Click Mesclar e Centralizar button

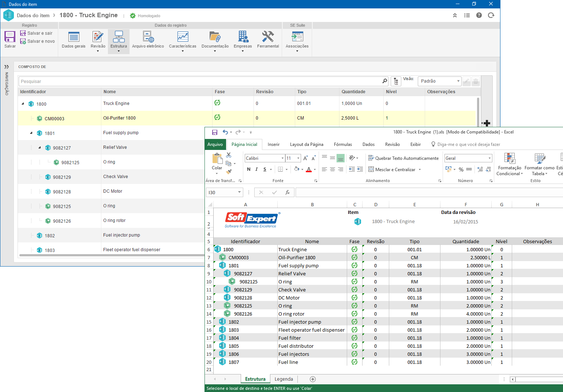(x=395, y=170)
